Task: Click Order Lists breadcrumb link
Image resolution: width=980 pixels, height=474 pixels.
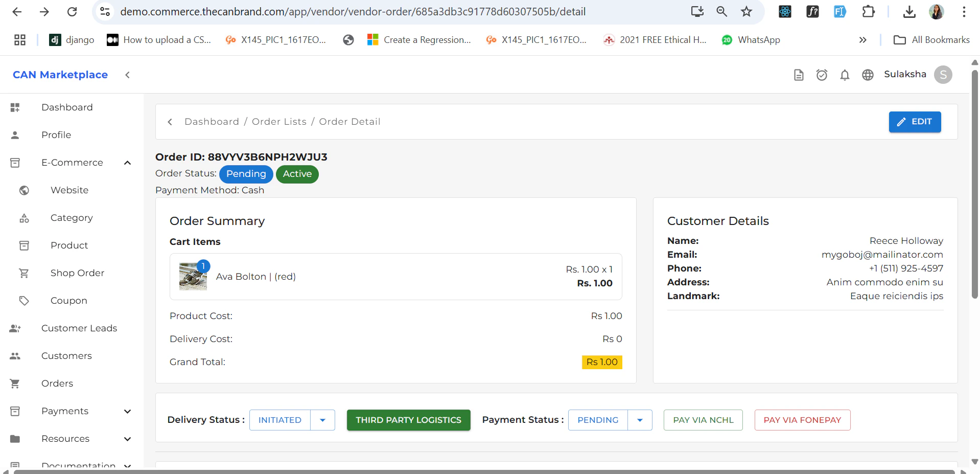Action: (279, 122)
